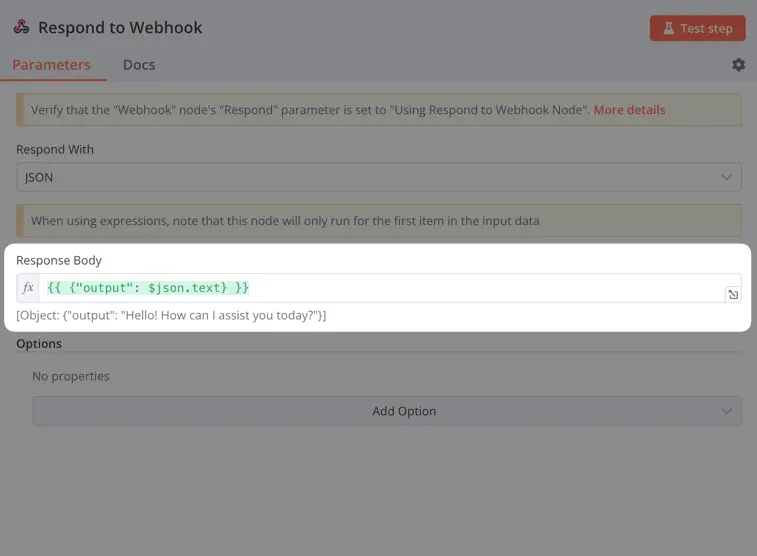This screenshot has width=757, height=556.
Task: Click the chevron on the JSON selector
Action: coord(726,177)
